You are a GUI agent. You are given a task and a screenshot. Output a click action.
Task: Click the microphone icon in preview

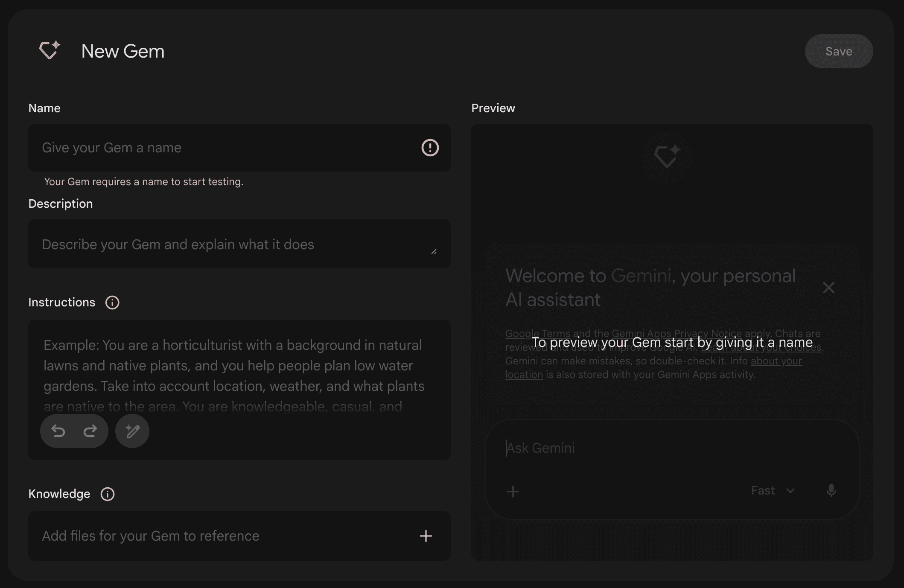(831, 491)
